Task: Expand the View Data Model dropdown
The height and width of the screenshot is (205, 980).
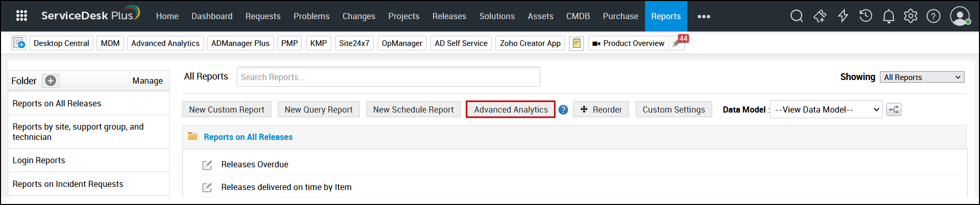Action: tap(826, 109)
